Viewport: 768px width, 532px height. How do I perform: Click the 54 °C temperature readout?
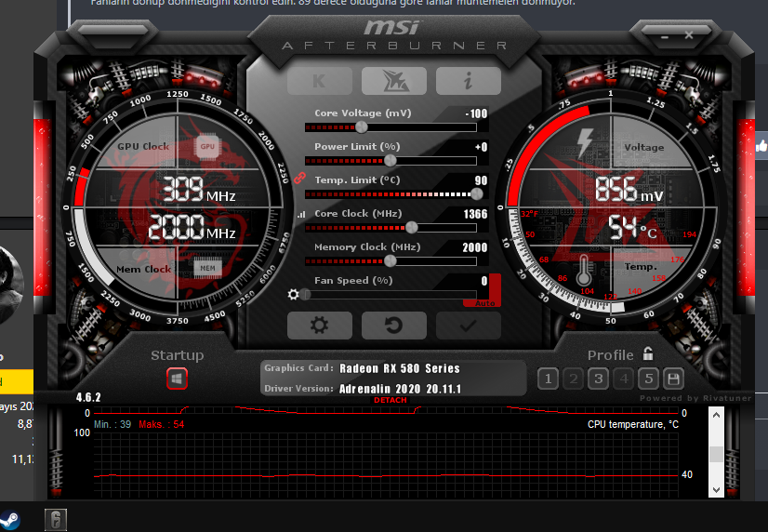click(x=632, y=227)
